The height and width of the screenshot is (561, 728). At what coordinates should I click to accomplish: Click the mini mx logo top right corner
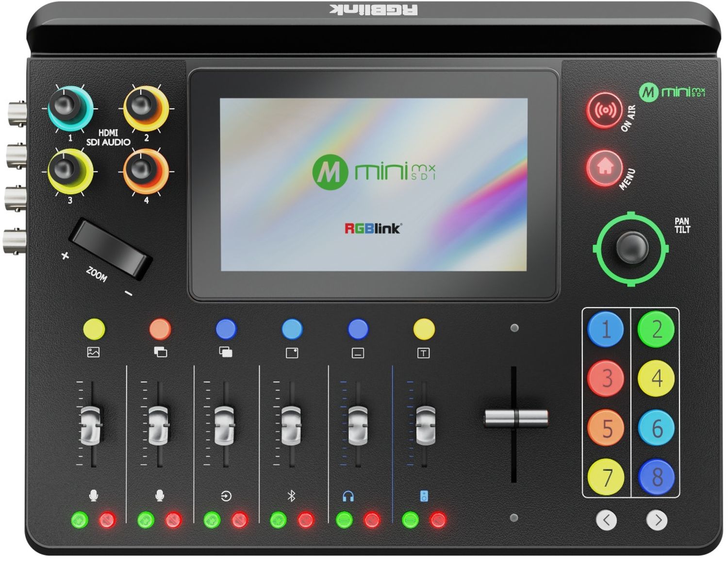(x=672, y=91)
